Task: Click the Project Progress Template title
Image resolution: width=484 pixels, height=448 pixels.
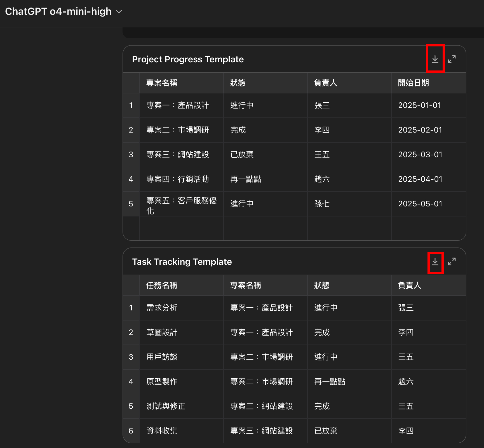Action: coord(188,59)
